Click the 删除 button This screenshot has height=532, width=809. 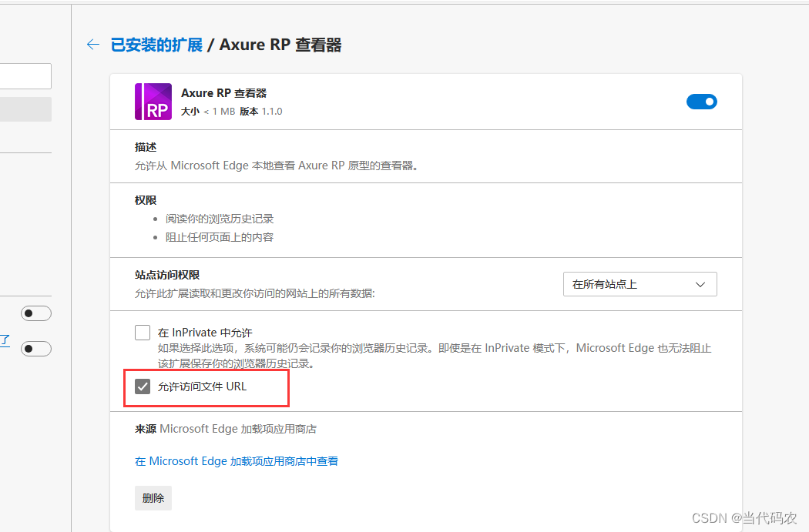[x=153, y=498]
